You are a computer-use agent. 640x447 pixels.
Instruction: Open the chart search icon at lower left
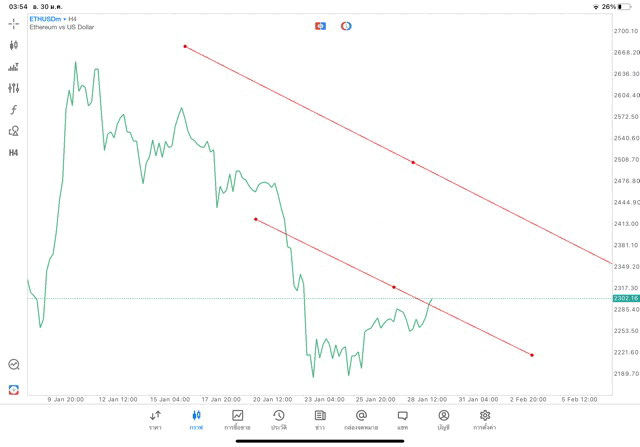click(14, 365)
